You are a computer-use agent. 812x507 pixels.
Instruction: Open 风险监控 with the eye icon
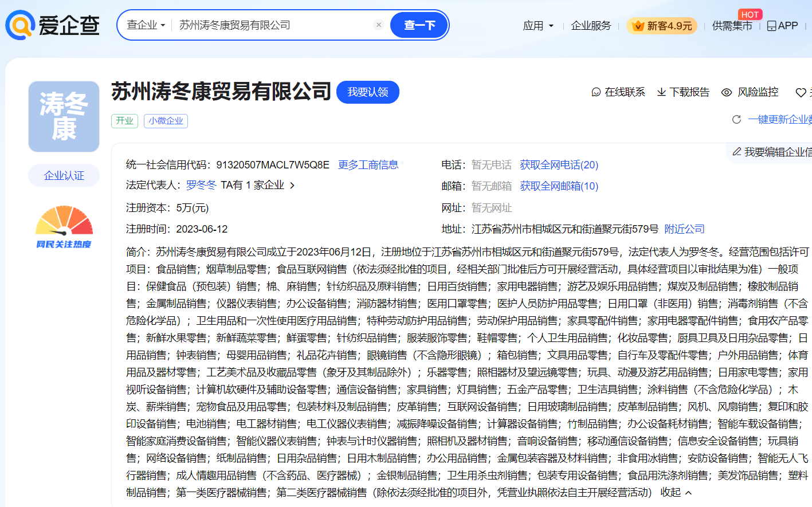click(x=750, y=92)
